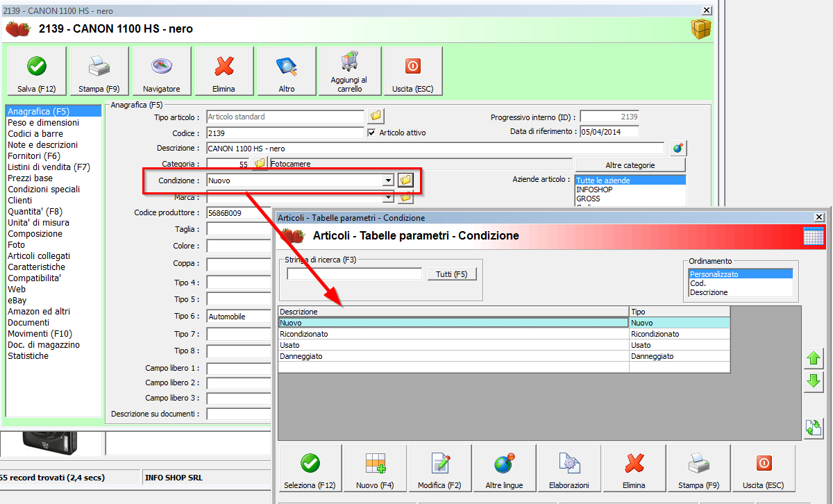Open Statistiche section in sidebar
Screen dimensions: 833x504
point(28,355)
